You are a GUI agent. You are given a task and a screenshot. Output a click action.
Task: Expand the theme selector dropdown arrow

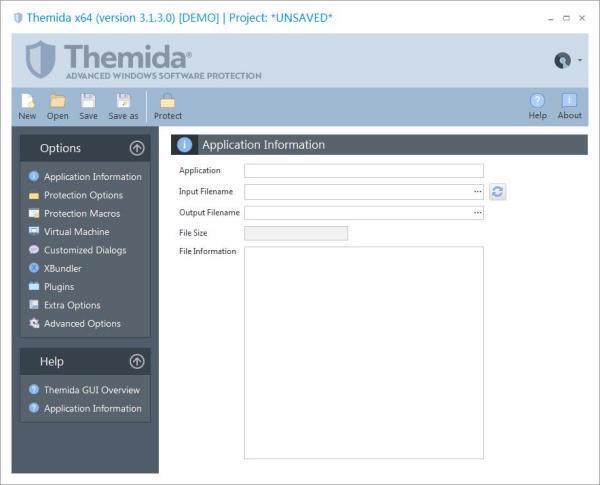click(x=580, y=60)
